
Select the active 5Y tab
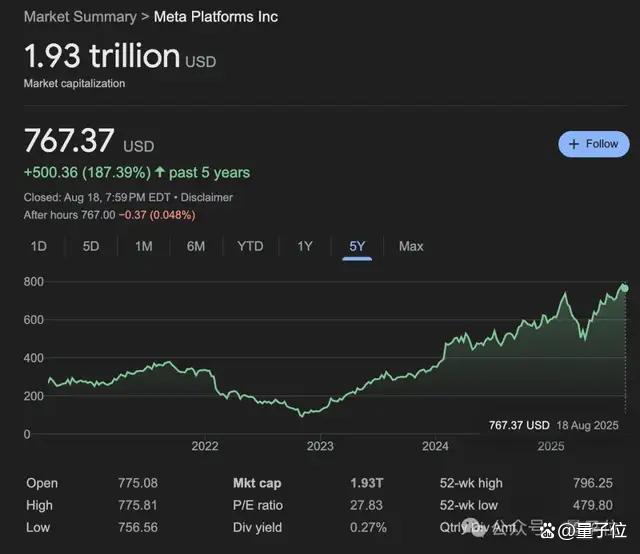(357, 246)
